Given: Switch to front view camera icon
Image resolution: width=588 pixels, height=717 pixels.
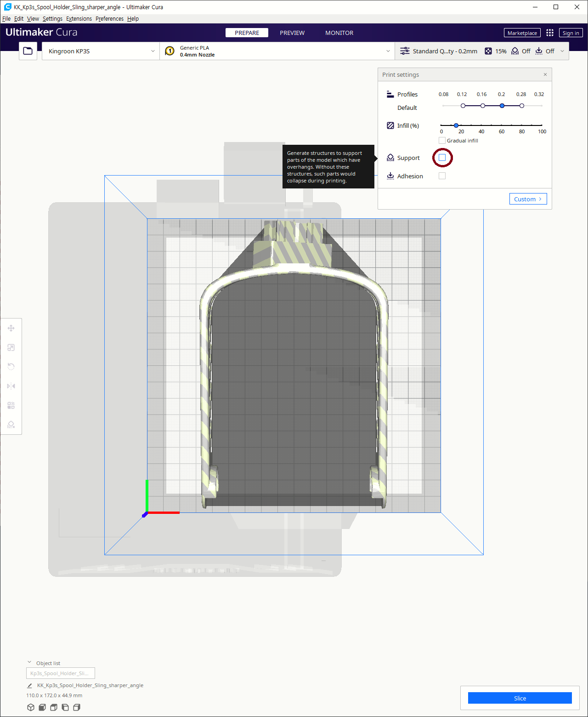Looking at the screenshot, I should pyautogui.click(x=42, y=707).
